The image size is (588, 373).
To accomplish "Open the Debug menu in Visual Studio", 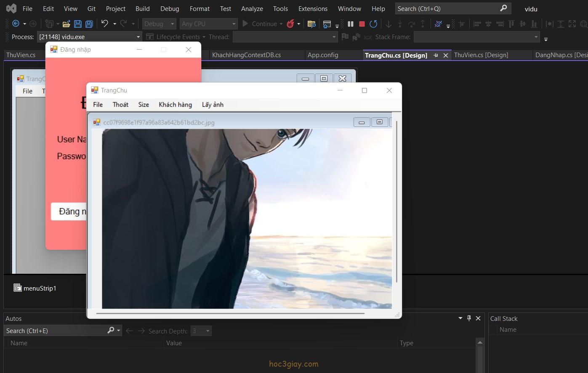I will click(x=170, y=8).
